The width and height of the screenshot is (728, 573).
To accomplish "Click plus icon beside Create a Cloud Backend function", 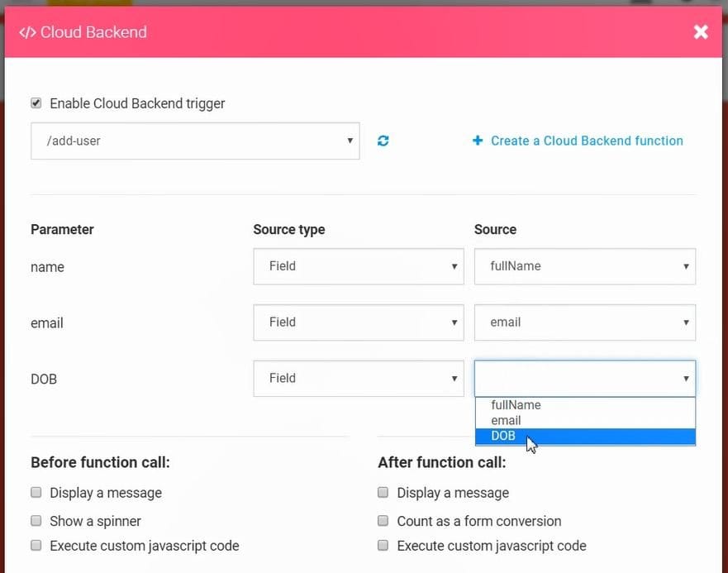I will (478, 141).
